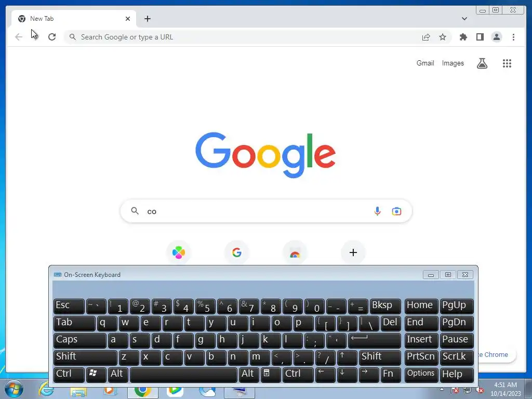Toggle the right Shift key on keyboard
The height and width of the screenshot is (399, 532).
point(380,357)
